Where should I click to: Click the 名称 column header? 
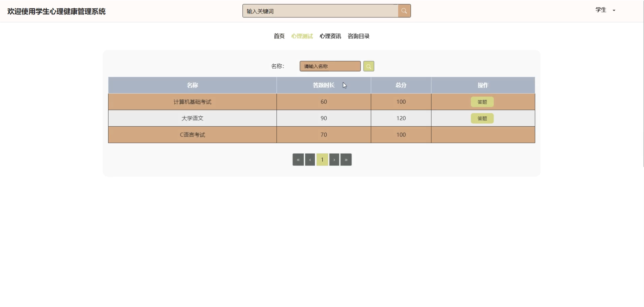click(193, 85)
